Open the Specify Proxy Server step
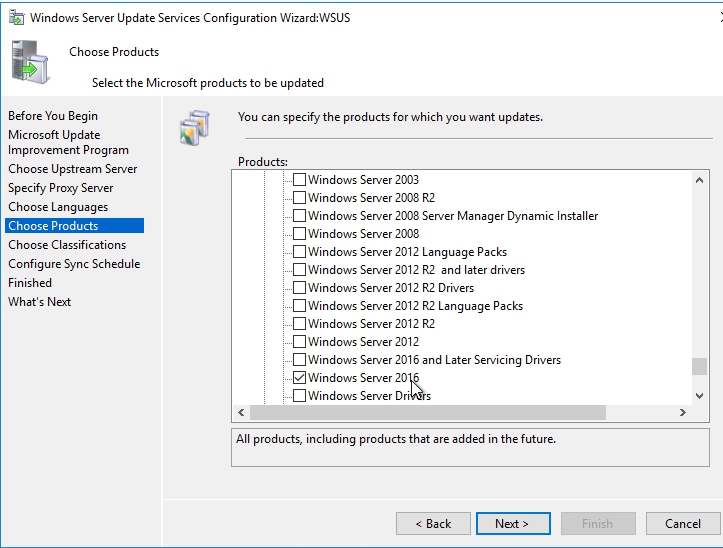The width and height of the screenshot is (723, 548). coord(61,188)
